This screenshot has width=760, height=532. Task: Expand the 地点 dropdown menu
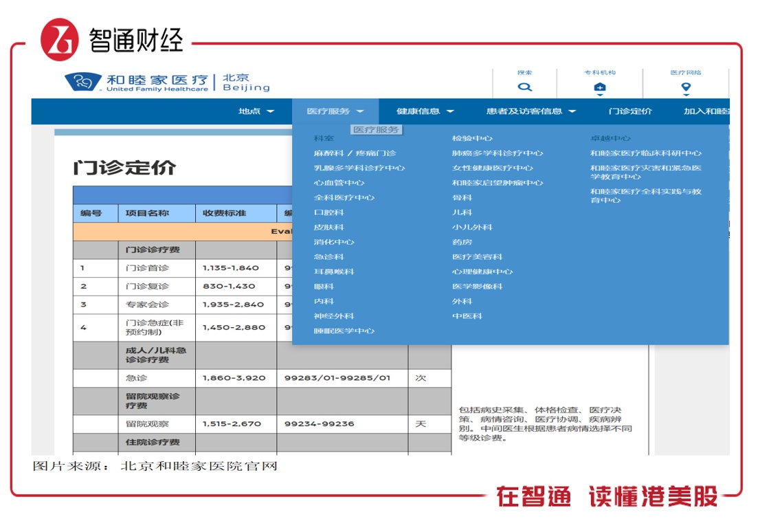pyautogui.click(x=256, y=111)
